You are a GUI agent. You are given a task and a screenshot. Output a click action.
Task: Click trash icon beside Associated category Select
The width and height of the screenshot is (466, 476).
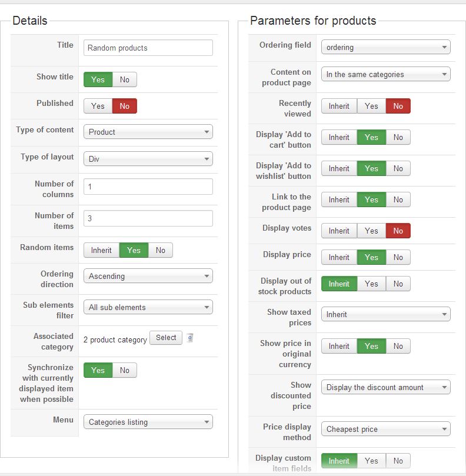190,338
